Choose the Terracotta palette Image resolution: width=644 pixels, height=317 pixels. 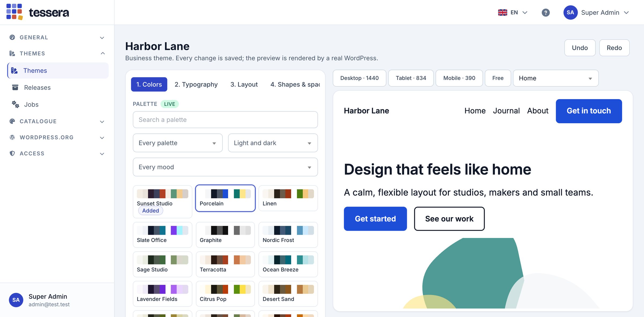[225, 264]
